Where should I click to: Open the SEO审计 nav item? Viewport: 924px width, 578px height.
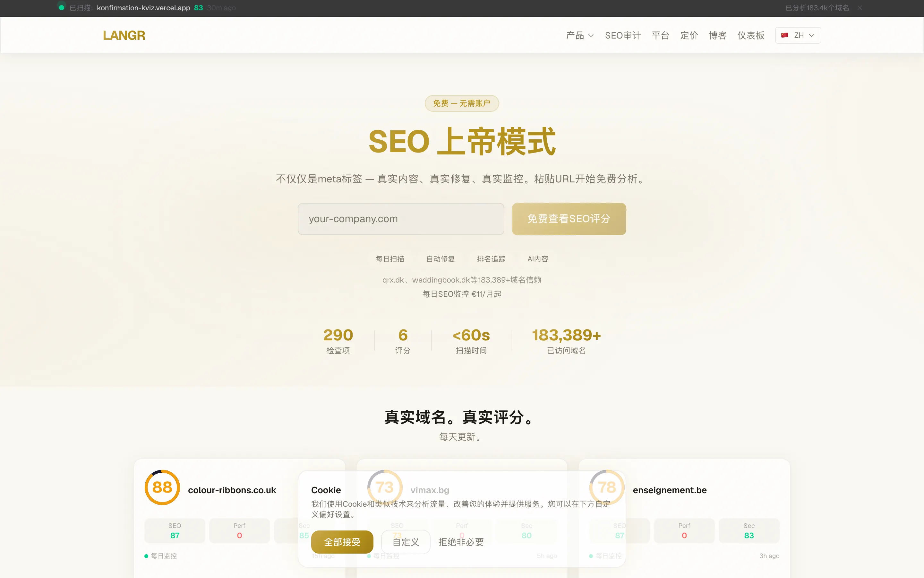click(x=623, y=35)
